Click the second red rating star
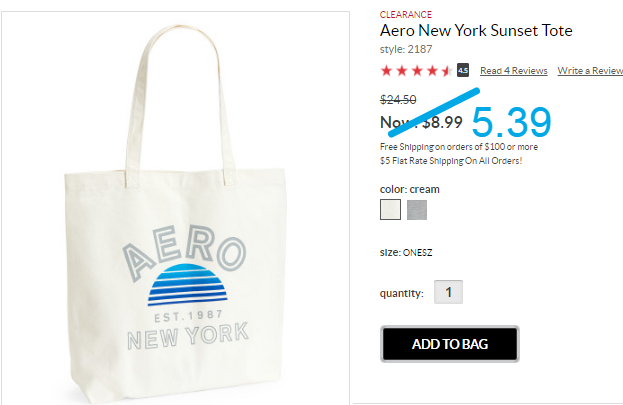 point(402,71)
